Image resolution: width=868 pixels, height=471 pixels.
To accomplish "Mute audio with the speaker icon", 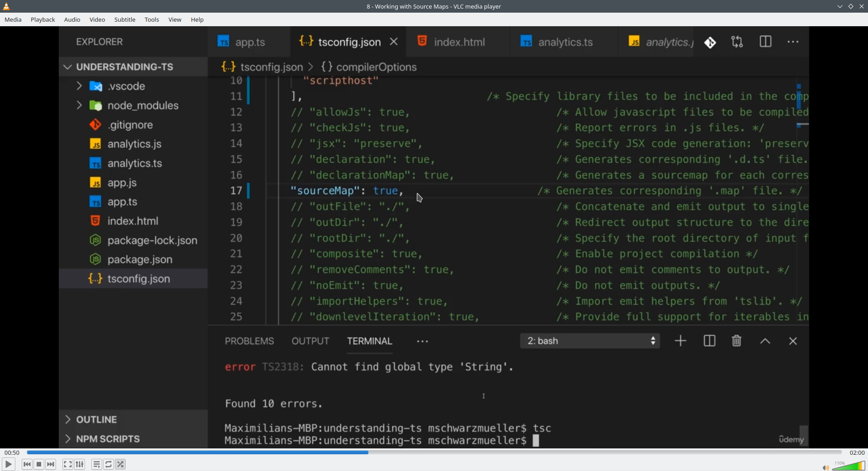I will pyautogui.click(x=826, y=467).
